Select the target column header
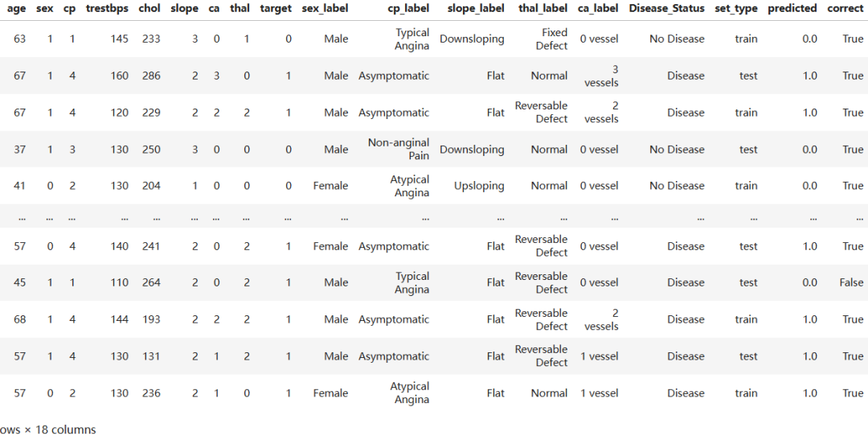The image size is (868, 440). click(276, 9)
